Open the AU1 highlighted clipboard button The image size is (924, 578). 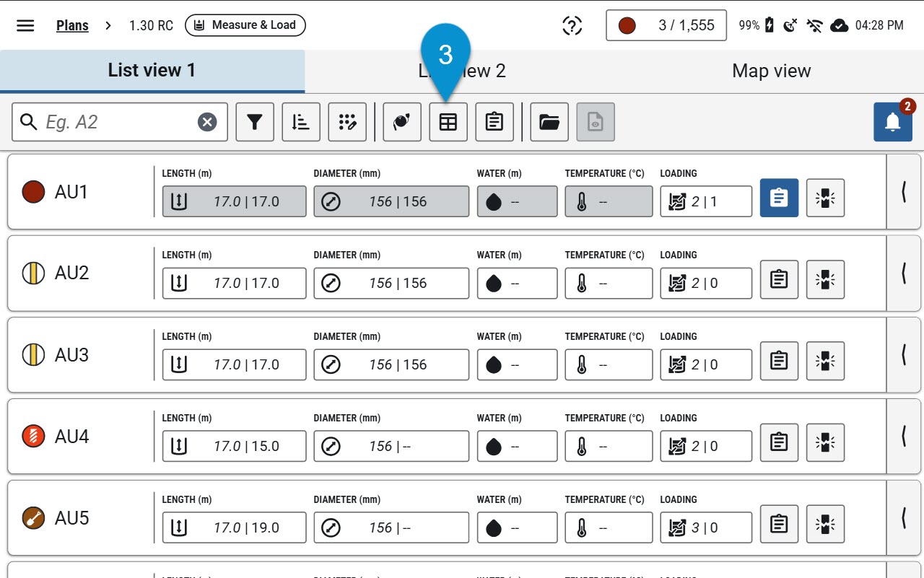click(779, 198)
